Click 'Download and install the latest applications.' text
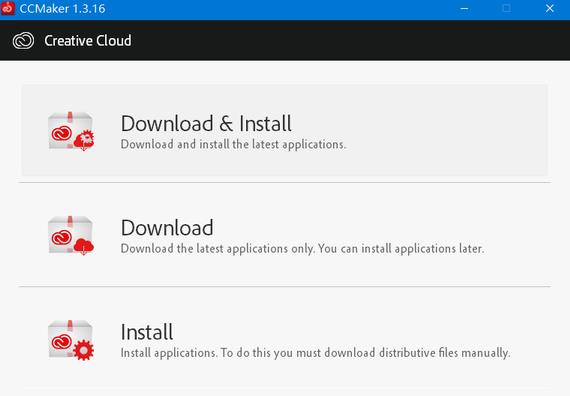570x396 pixels. [x=233, y=144]
